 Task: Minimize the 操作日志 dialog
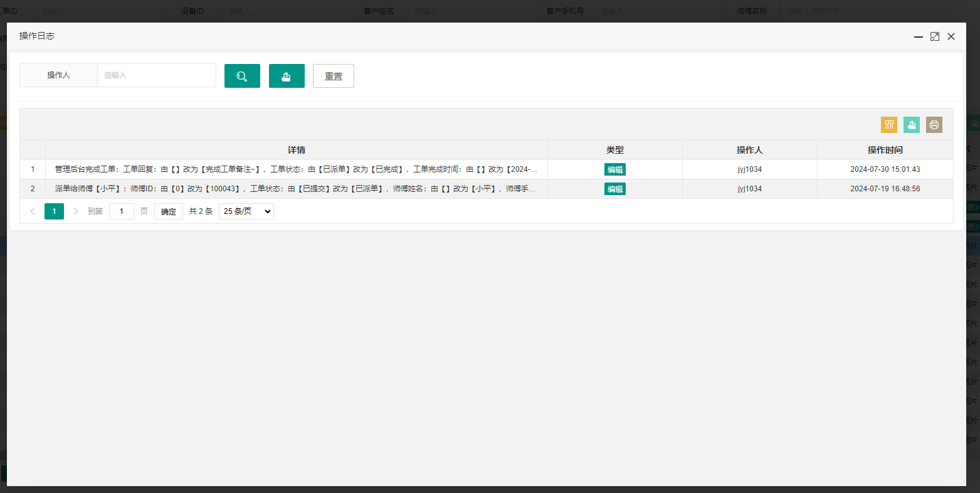coord(919,36)
